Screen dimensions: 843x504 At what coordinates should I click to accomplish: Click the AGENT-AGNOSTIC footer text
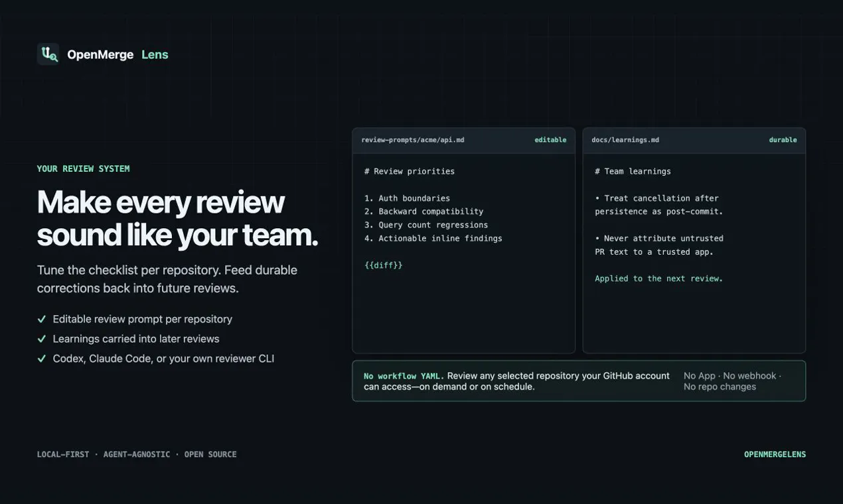point(137,454)
